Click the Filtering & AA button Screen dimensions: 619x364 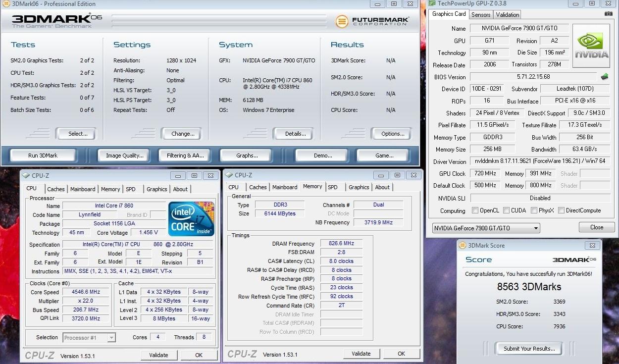coord(185,156)
